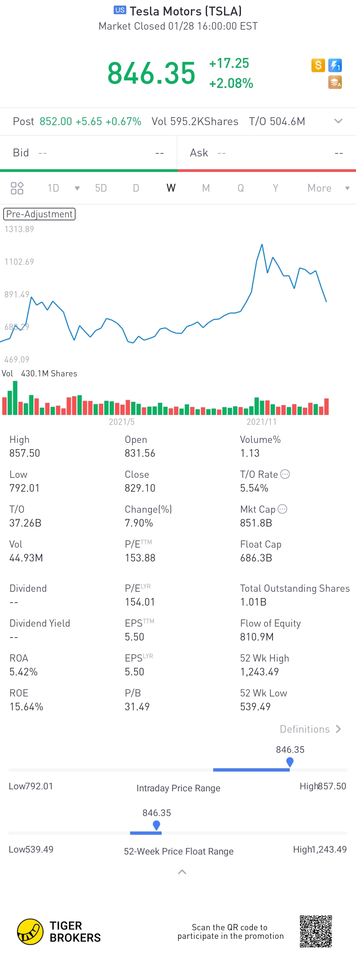
Task: Switch to the M monthly chart tab
Action: (206, 188)
